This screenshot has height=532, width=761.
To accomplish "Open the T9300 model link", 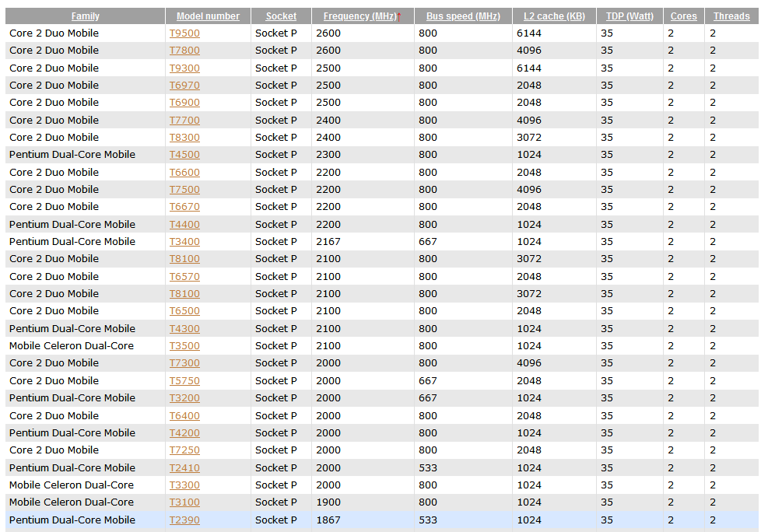I will (x=184, y=68).
